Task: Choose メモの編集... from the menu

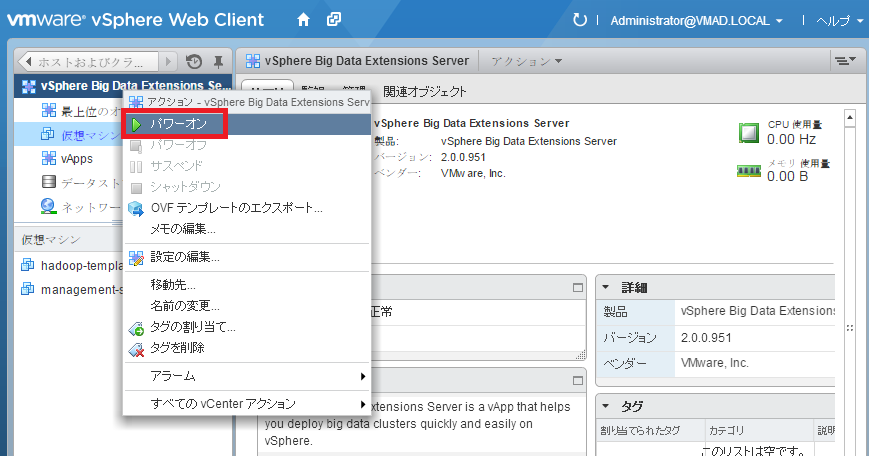Action: pos(247,229)
